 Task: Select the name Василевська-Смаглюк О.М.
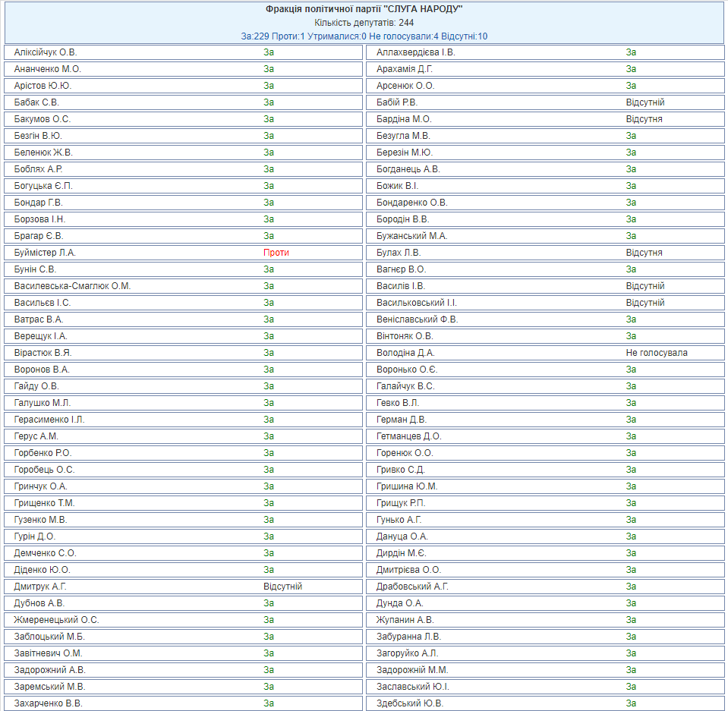(x=72, y=286)
